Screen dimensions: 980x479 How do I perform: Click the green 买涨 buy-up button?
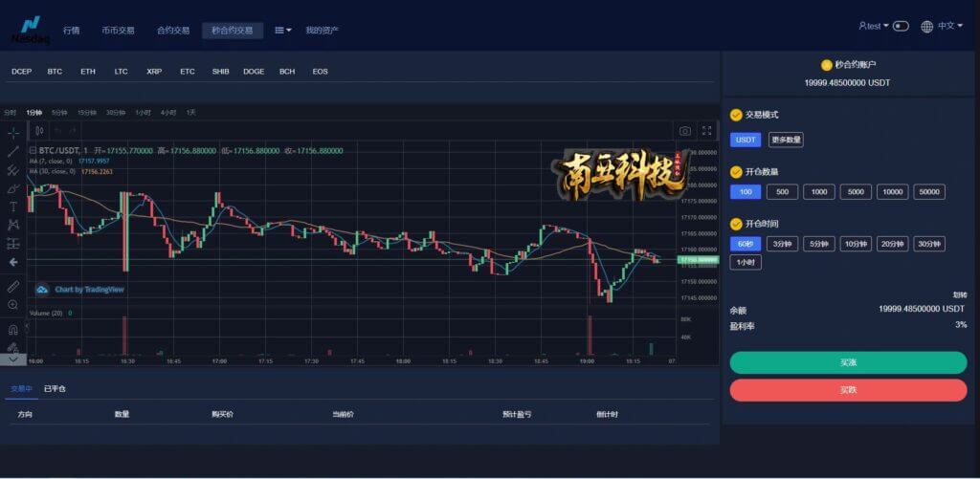click(848, 363)
